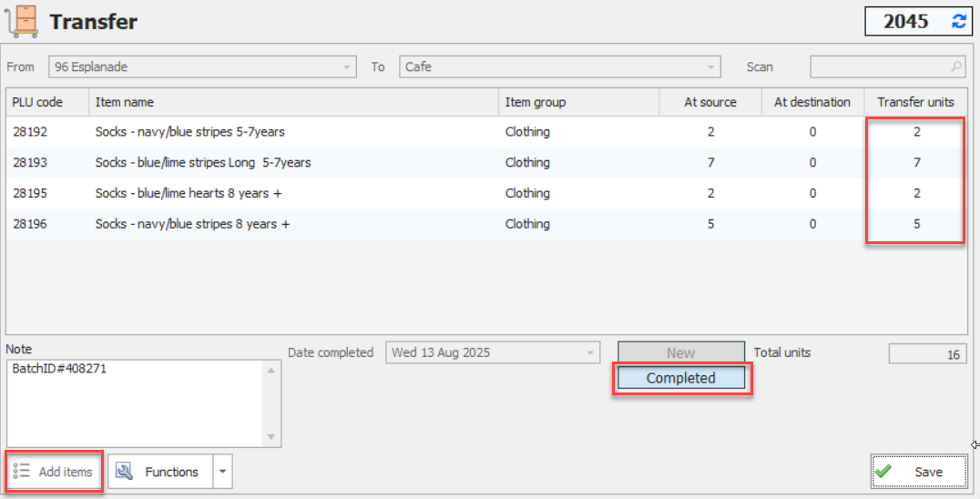Click transfer units cell for PLU 28196
The width and height of the screenshot is (980, 499).
coord(916,224)
